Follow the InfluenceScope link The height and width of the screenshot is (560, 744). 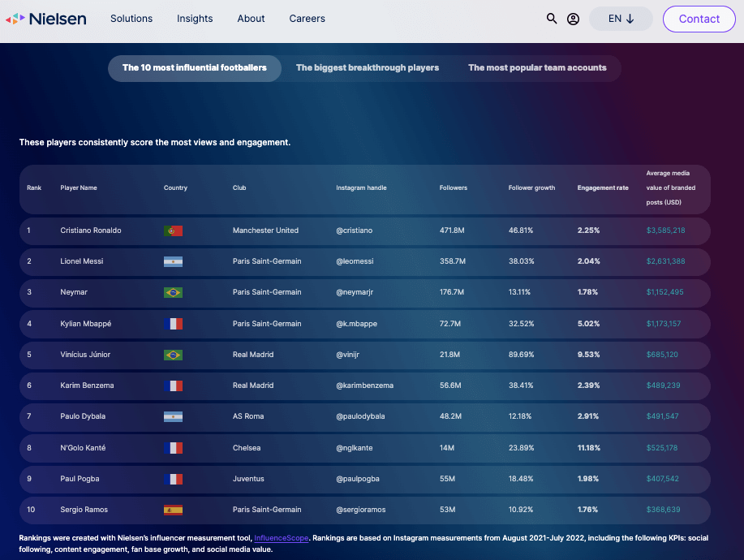pos(282,538)
